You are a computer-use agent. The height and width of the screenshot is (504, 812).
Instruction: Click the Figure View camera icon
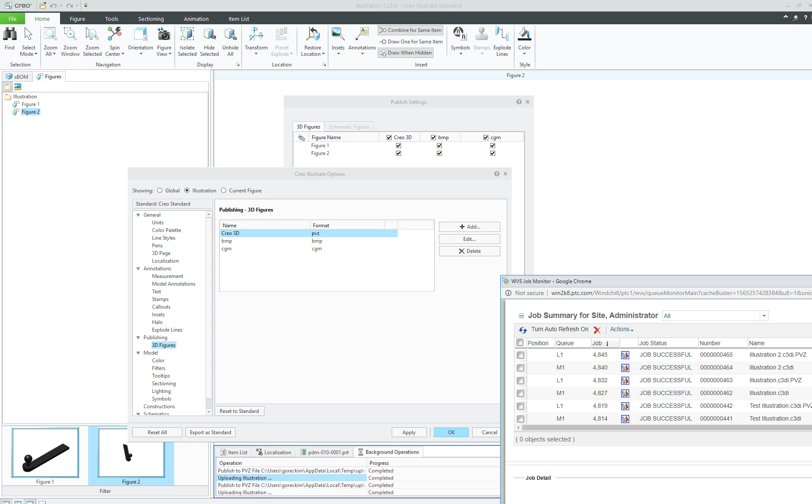[x=164, y=34]
